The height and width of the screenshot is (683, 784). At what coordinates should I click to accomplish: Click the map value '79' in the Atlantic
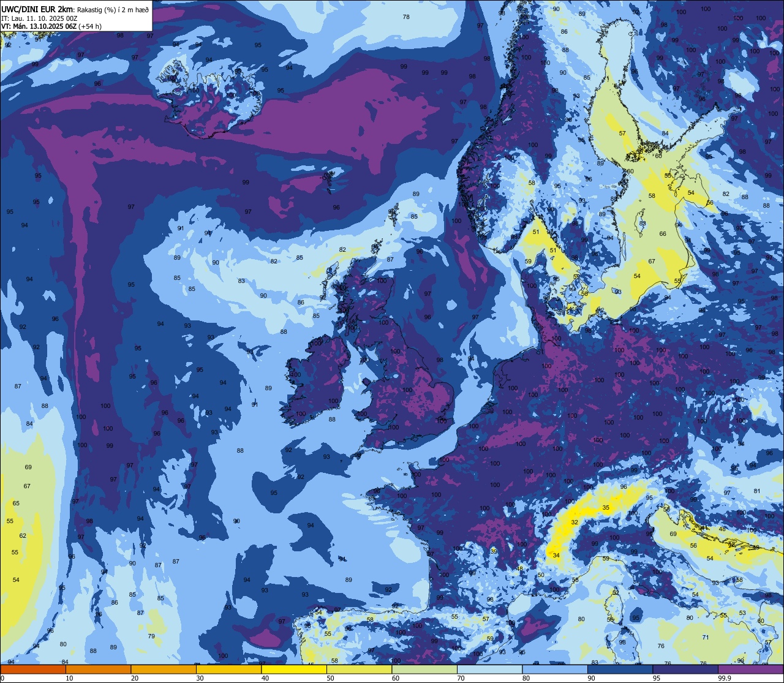[151, 636]
